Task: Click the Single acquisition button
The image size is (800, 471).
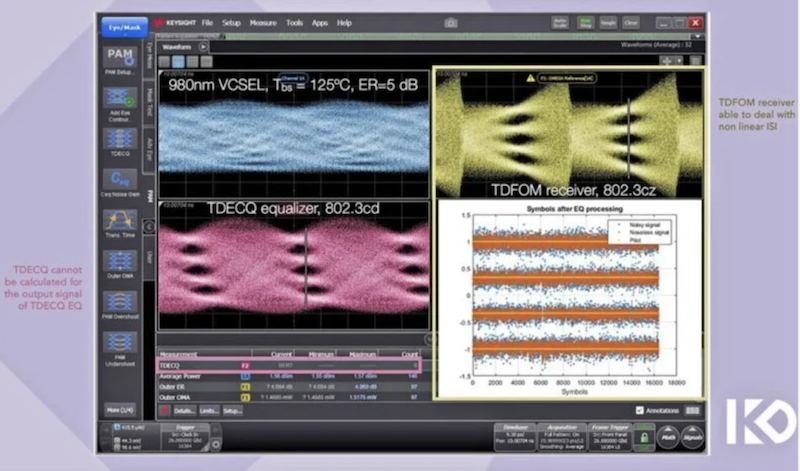Action: pyautogui.click(x=608, y=23)
